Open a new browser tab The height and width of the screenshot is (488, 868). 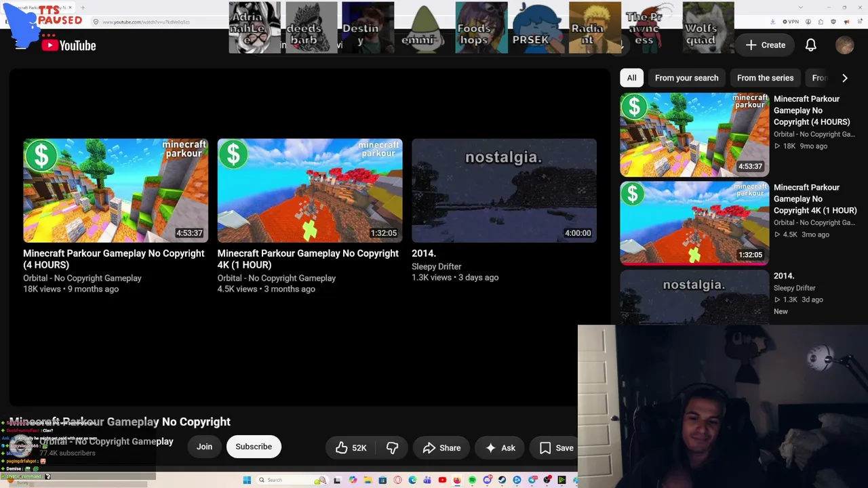click(83, 7)
